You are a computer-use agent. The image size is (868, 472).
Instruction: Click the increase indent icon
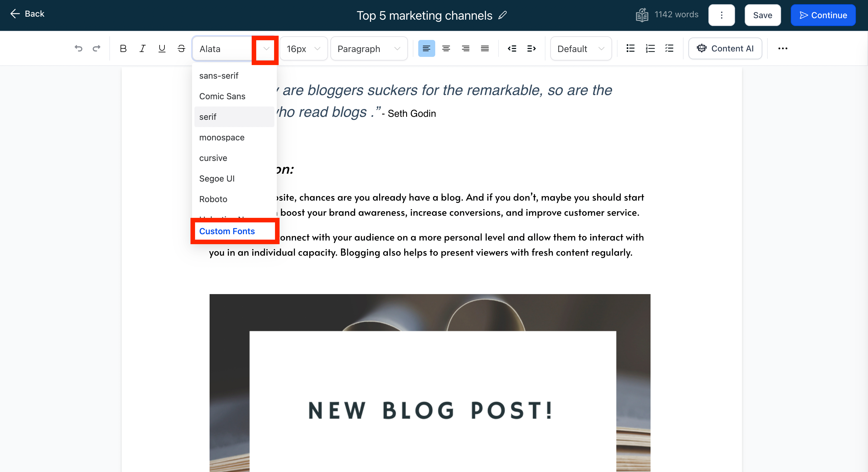pyautogui.click(x=530, y=48)
